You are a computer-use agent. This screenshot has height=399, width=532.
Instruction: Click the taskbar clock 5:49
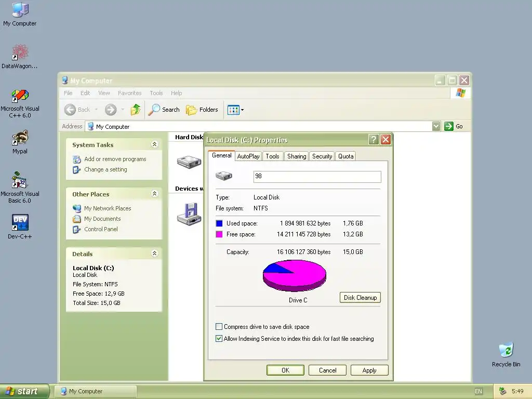click(x=517, y=391)
